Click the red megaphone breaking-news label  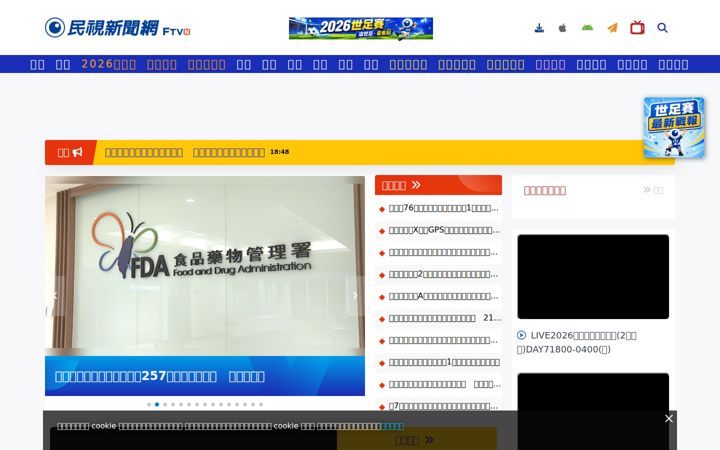[70, 152]
